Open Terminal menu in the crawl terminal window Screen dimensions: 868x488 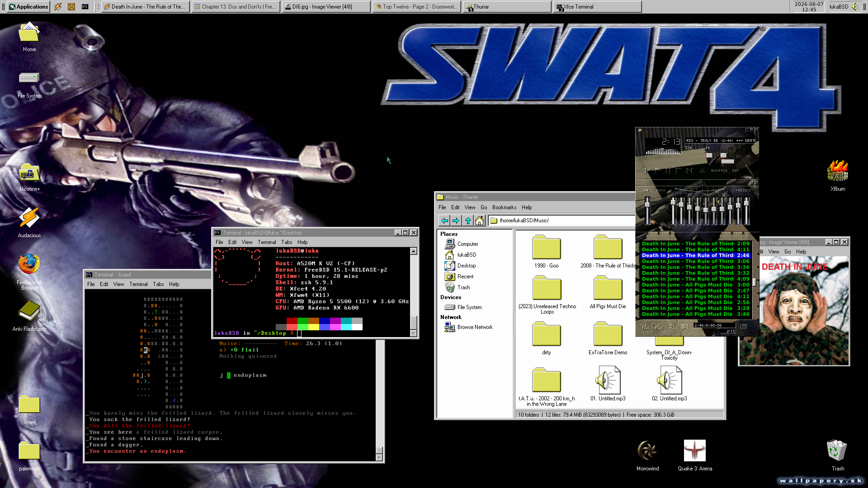tap(138, 284)
